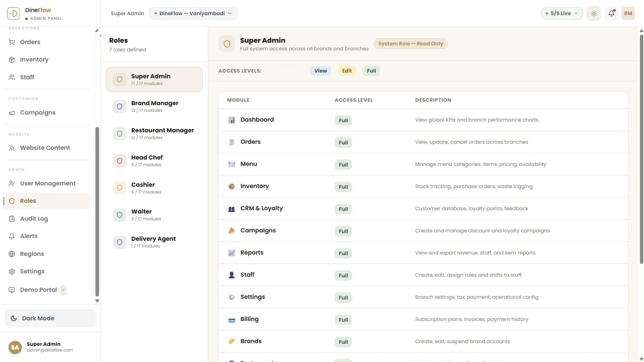
Task: Click the DineFlow logo icon
Action: pyautogui.click(x=13, y=13)
